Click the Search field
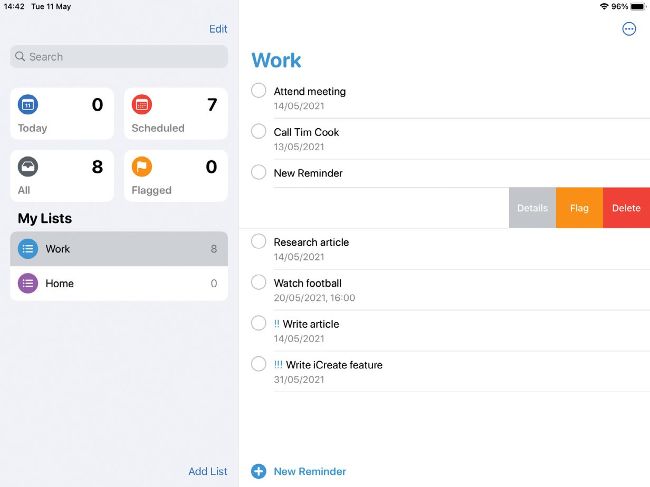 (119, 57)
